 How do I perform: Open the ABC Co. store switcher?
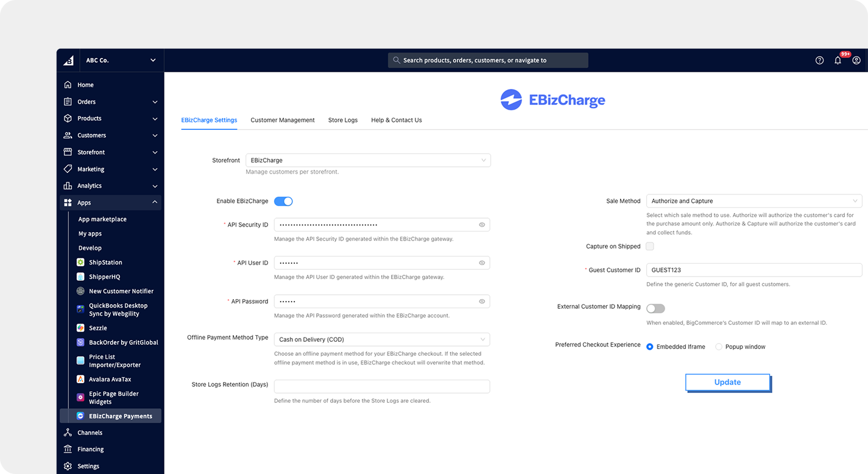[121, 60]
